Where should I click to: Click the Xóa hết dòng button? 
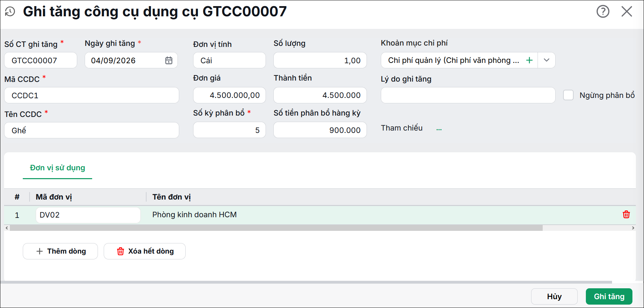tap(145, 251)
